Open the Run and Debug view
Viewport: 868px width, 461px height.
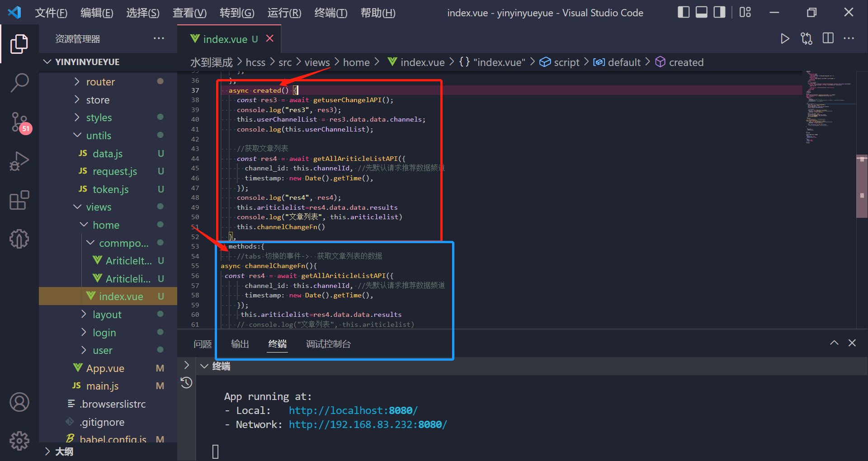(x=19, y=161)
